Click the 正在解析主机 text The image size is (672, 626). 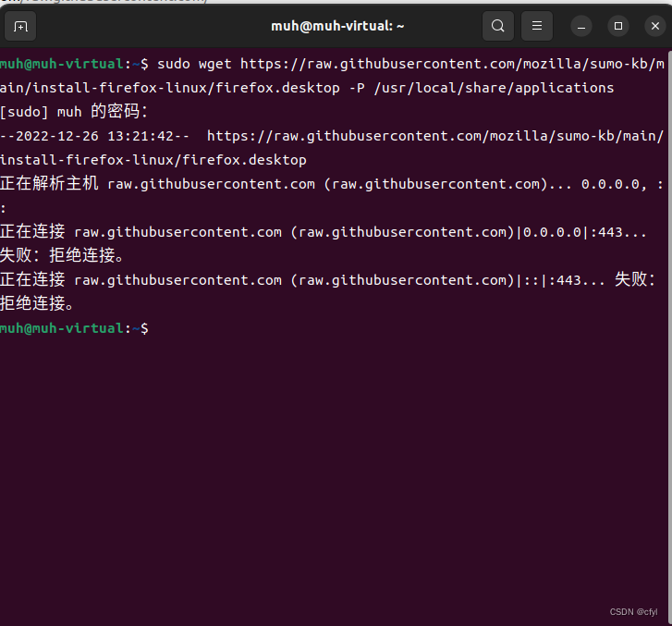coord(49,184)
